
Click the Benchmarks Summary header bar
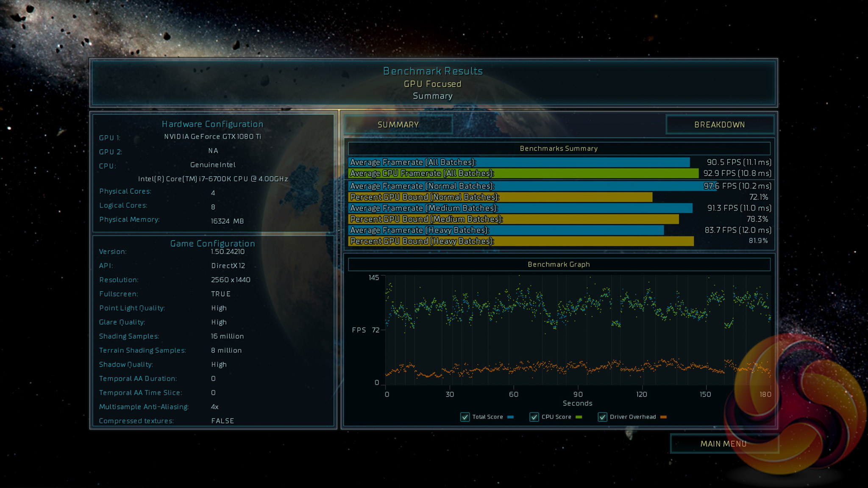point(559,148)
